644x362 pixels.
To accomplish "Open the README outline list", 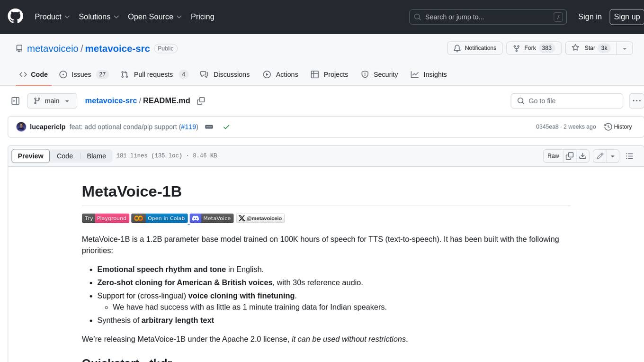I will (x=629, y=156).
